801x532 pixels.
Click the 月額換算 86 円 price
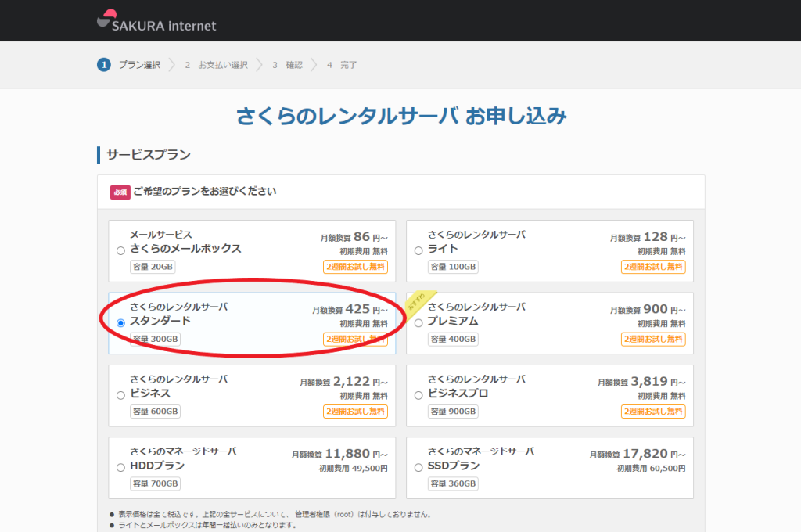(354, 237)
